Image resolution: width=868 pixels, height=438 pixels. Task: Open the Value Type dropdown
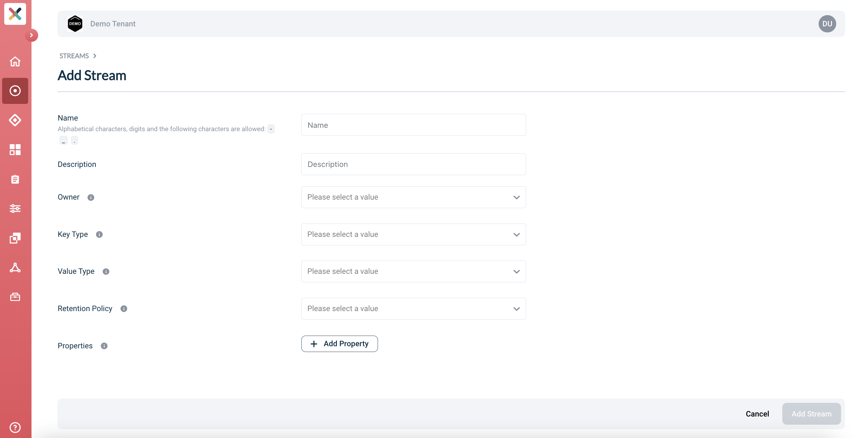tap(413, 272)
